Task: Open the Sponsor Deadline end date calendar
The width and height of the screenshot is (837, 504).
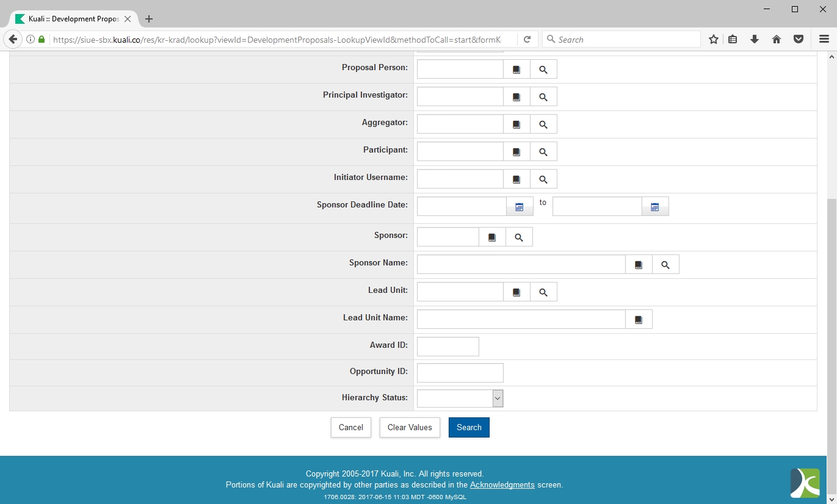Action: click(x=655, y=207)
